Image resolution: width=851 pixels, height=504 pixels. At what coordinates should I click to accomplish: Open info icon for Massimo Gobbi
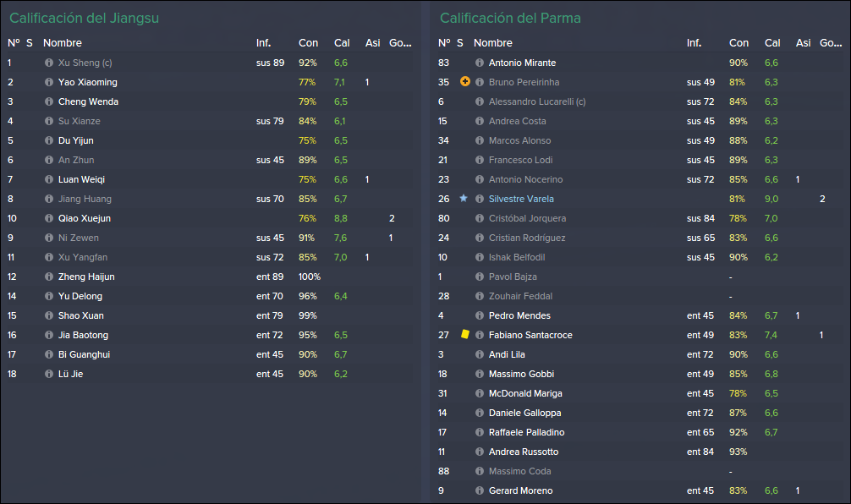point(480,375)
